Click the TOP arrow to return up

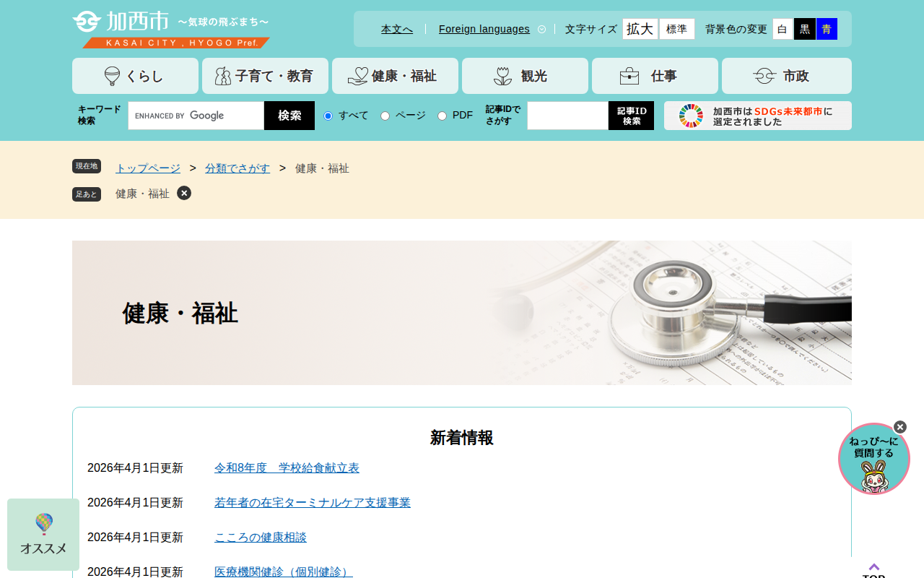click(874, 569)
